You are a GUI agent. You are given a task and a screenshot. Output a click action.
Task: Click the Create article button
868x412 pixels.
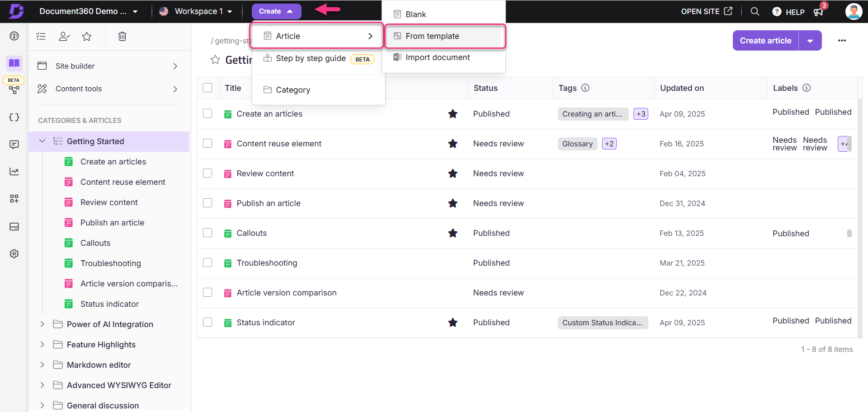[x=765, y=41]
